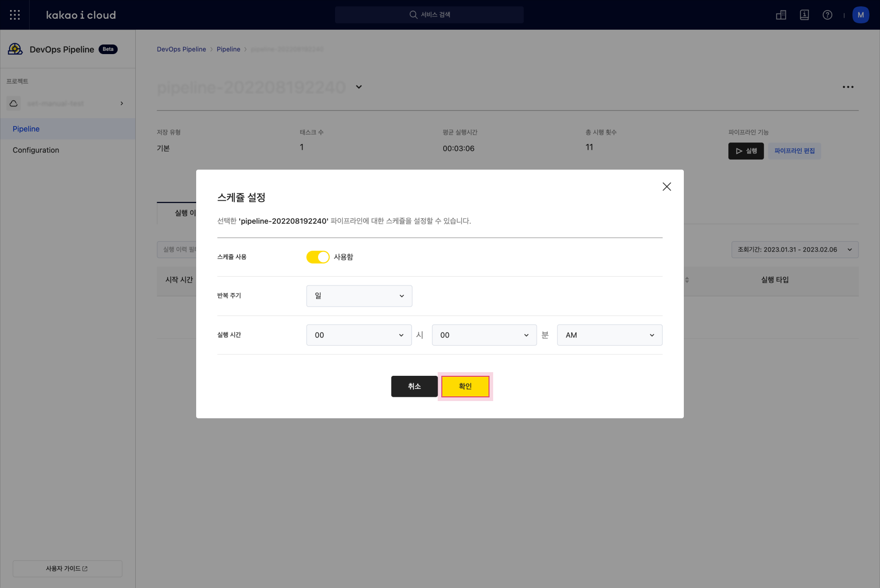This screenshot has height=588, width=880.
Task: Open the hour dropdown before 시
Action: [x=359, y=335]
